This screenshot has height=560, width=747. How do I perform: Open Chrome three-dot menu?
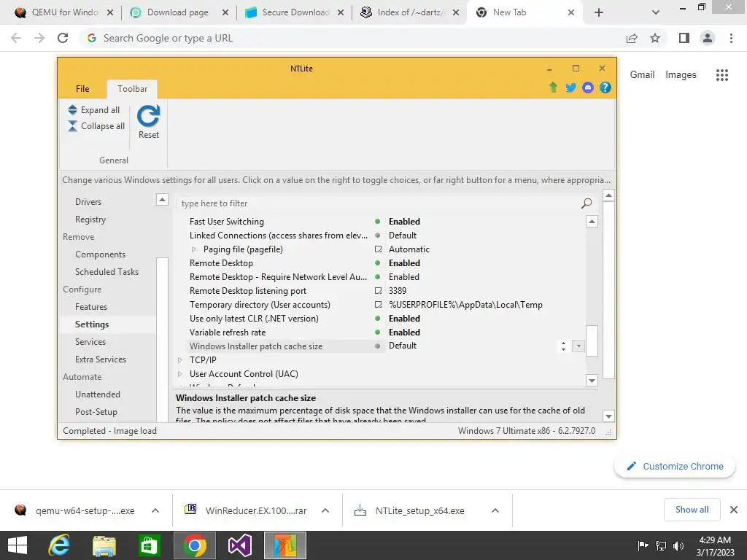[x=731, y=38]
